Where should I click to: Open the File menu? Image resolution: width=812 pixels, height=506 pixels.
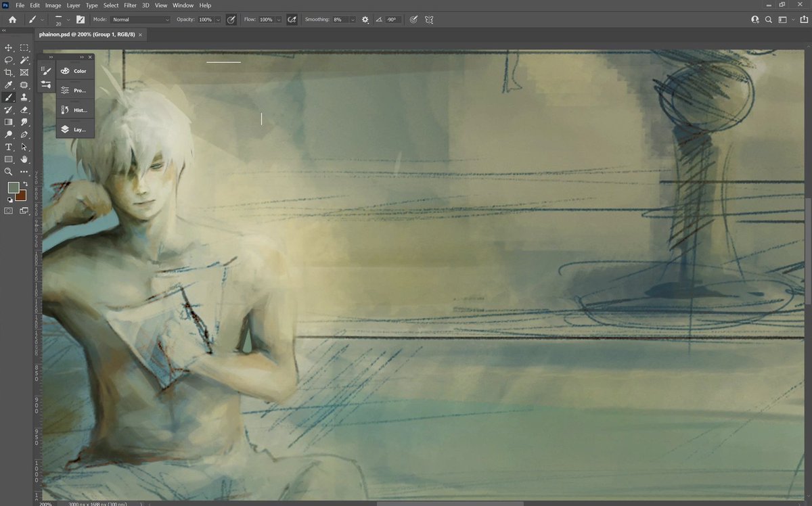coord(20,5)
